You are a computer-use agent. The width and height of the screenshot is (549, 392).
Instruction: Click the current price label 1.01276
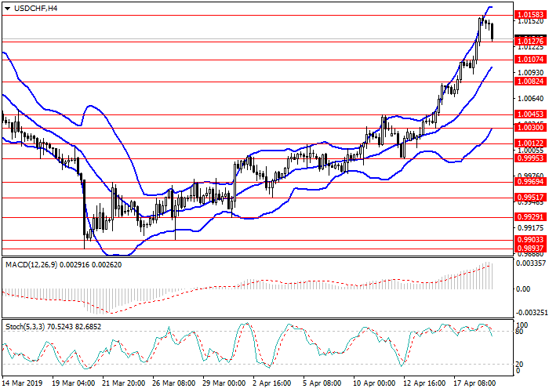pyautogui.click(x=531, y=40)
